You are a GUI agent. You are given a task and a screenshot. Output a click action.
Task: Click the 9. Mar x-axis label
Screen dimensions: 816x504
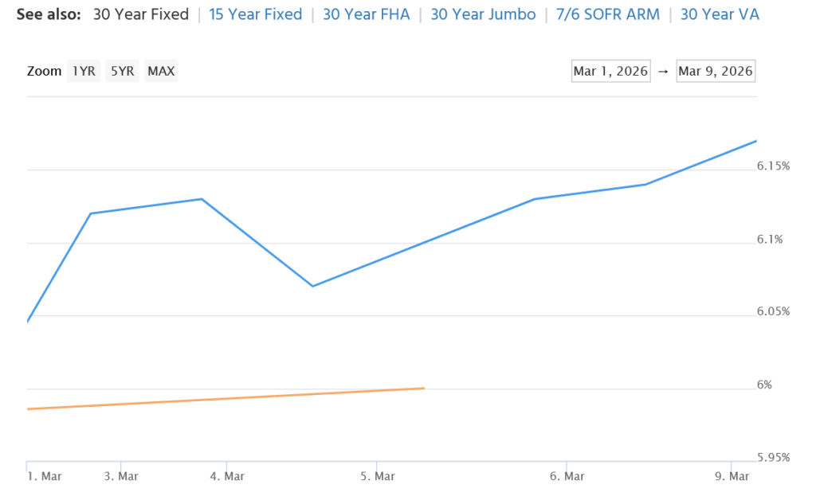[x=732, y=477]
